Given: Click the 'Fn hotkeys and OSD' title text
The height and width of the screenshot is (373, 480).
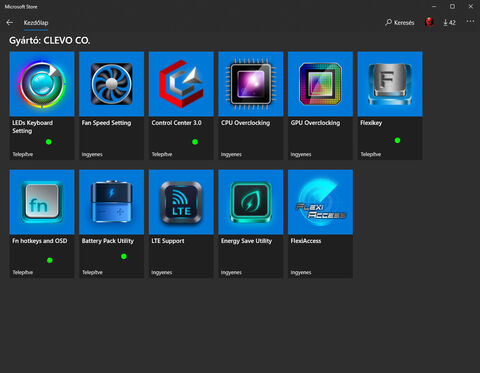Looking at the screenshot, I should [40, 241].
